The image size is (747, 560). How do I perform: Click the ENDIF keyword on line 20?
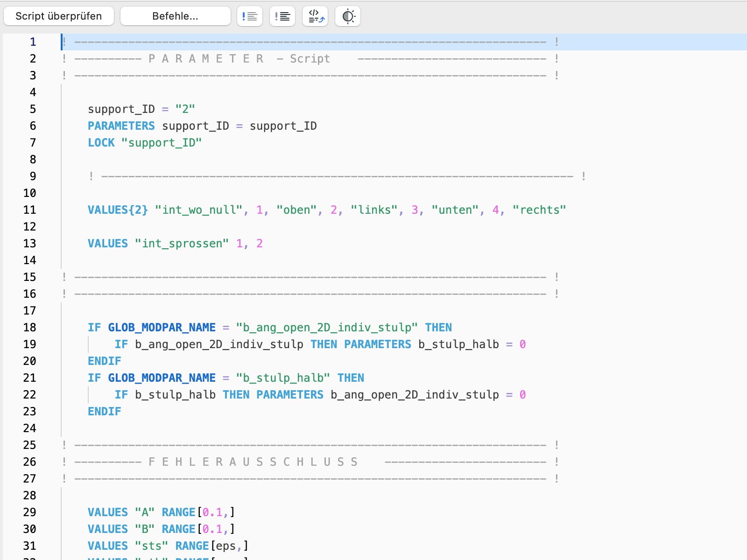pyautogui.click(x=105, y=361)
